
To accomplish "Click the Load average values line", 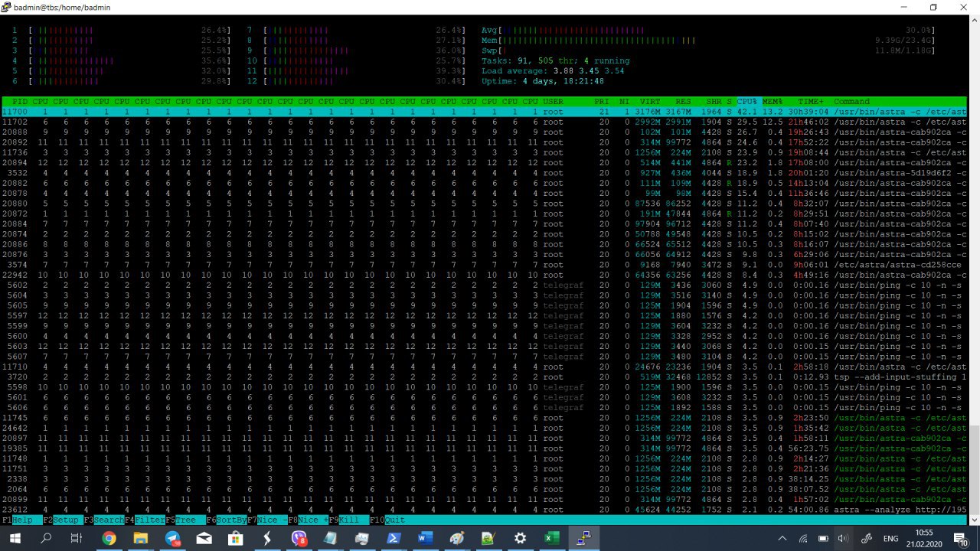I will pyautogui.click(x=553, y=70).
